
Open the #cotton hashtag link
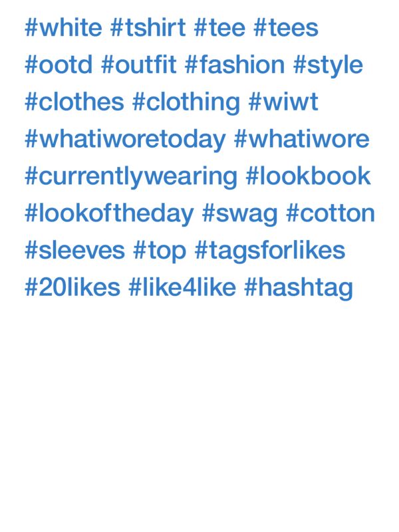coord(331,214)
